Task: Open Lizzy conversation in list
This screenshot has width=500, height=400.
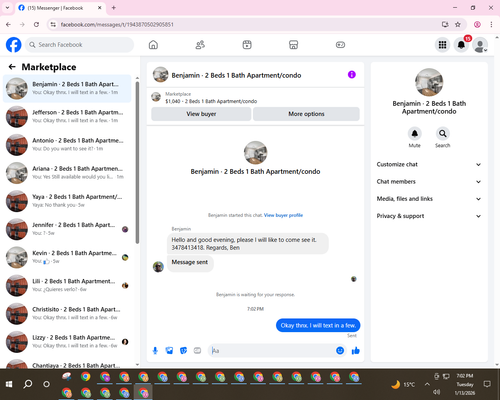Action: 67,342
